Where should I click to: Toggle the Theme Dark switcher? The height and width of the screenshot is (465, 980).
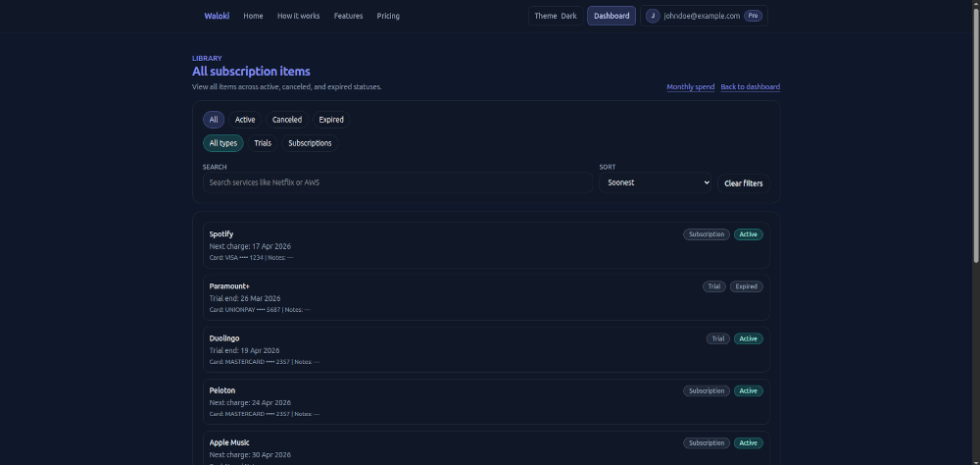point(556,16)
